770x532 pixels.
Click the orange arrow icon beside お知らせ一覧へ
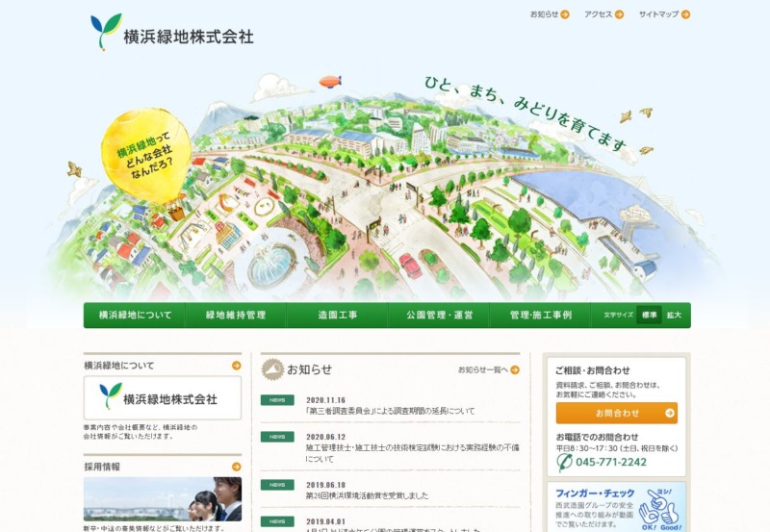(x=515, y=369)
